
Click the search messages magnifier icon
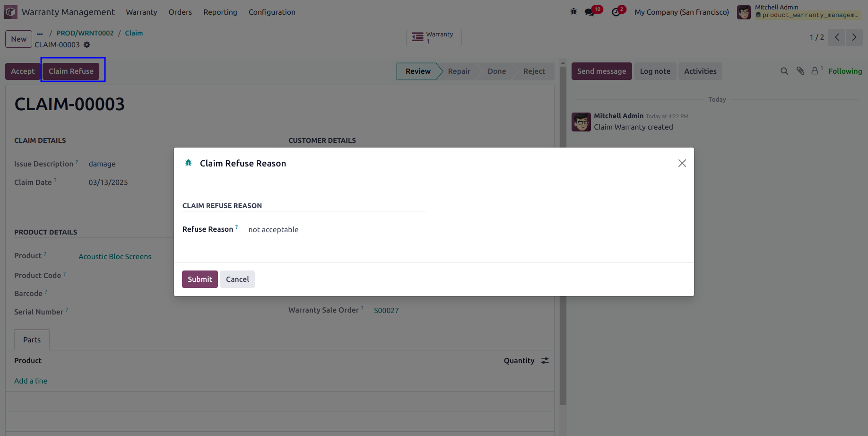tap(784, 71)
